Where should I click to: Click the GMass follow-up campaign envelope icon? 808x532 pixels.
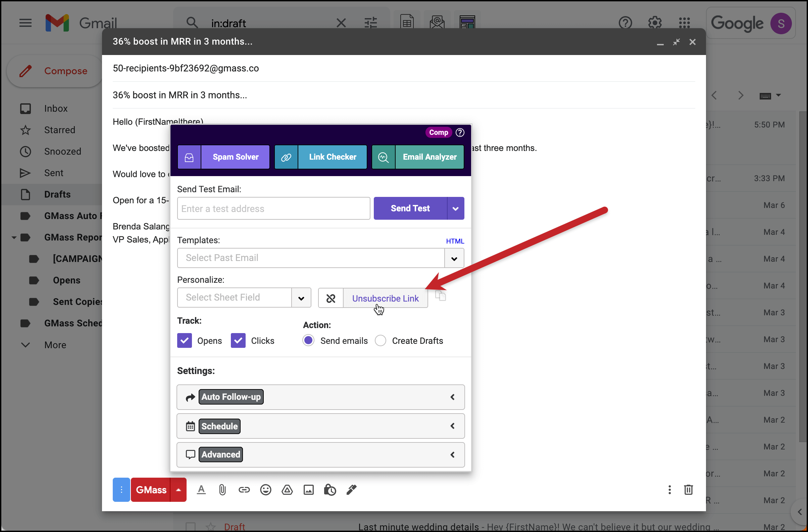[x=437, y=22]
